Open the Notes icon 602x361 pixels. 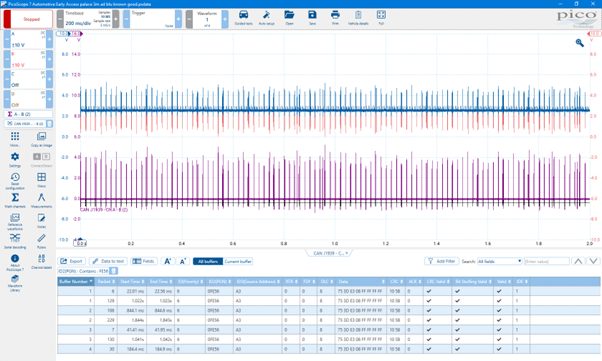pyautogui.click(x=41, y=220)
